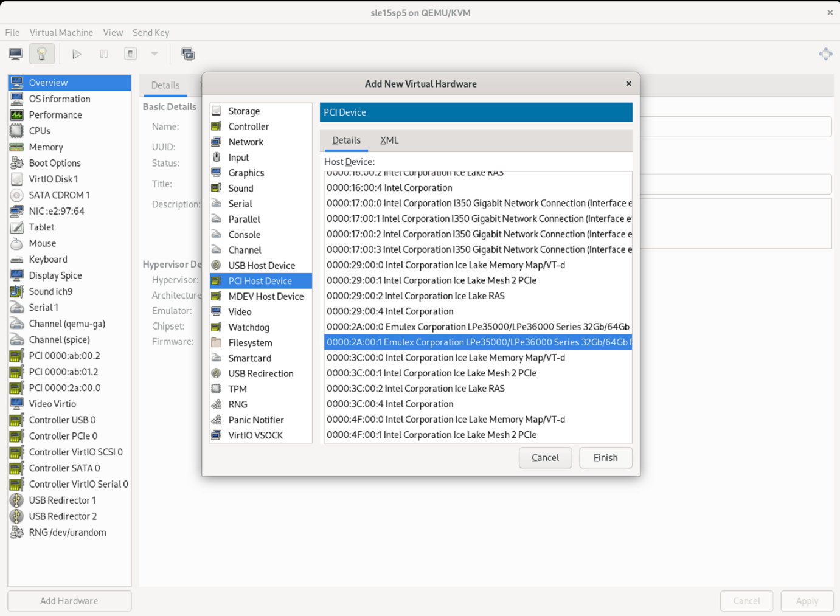
Task: Pick the Panic Notifier hardware option
Action: pos(255,420)
